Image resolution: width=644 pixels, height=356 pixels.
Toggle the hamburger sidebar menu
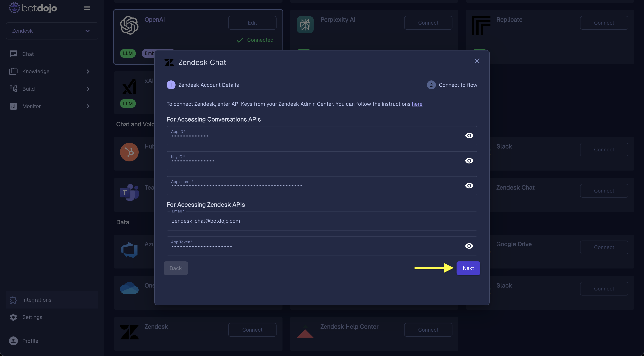point(87,8)
